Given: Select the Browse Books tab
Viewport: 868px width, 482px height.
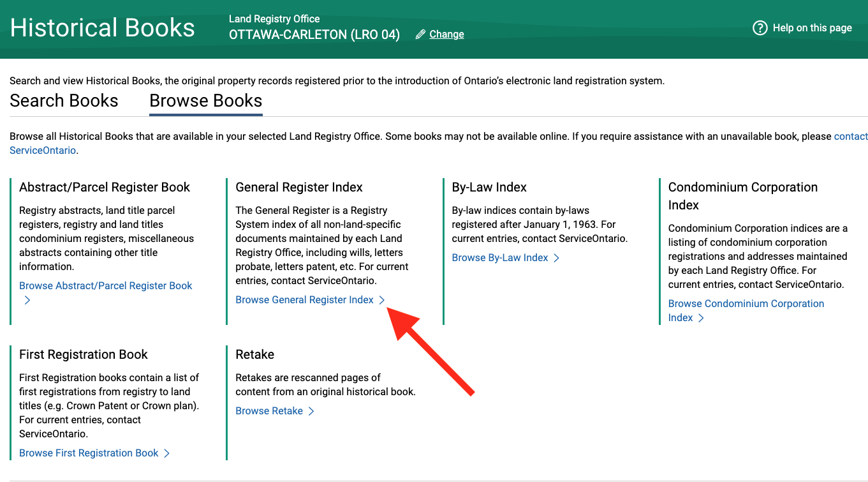Looking at the screenshot, I should click(205, 101).
